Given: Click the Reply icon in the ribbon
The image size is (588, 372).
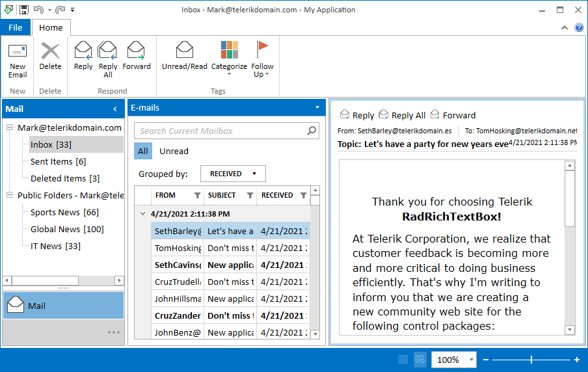Looking at the screenshot, I should (x=83, y=51).
